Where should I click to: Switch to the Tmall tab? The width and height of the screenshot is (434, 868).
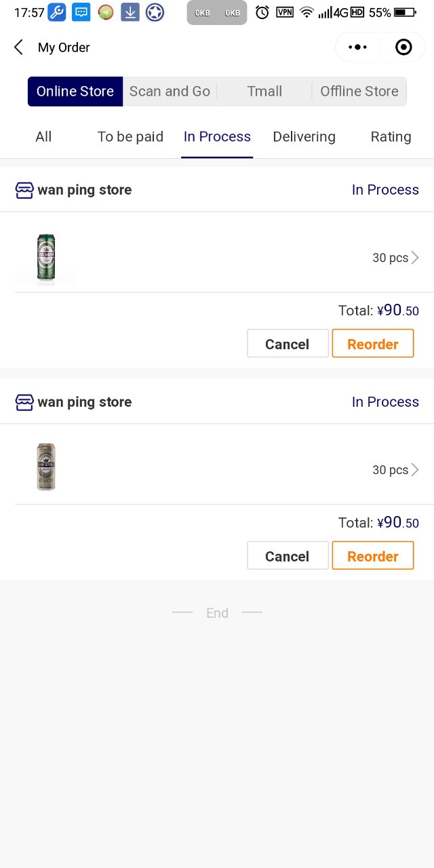[x=264, y=92]
